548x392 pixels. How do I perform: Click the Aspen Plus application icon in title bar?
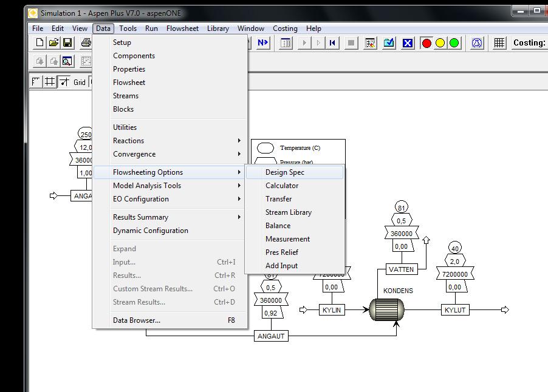[x=33, y=13]
